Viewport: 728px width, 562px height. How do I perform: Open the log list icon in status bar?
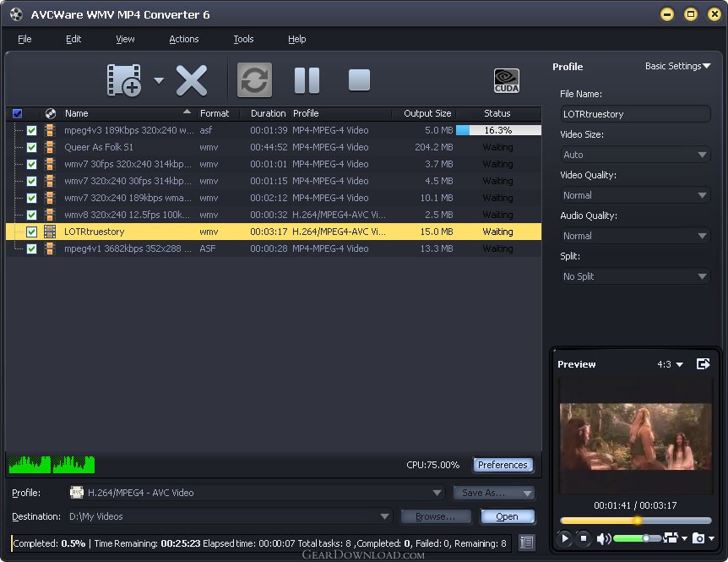coord(526,543)
